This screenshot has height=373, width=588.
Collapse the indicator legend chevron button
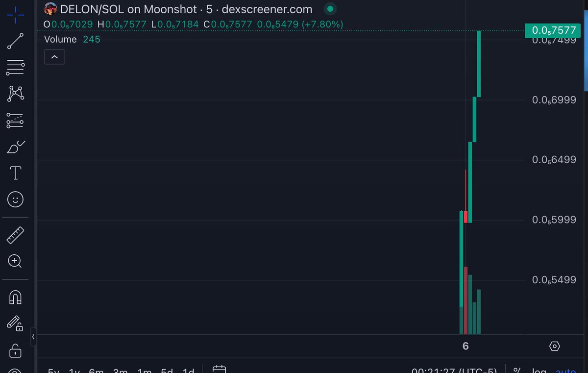coord(54,57)
